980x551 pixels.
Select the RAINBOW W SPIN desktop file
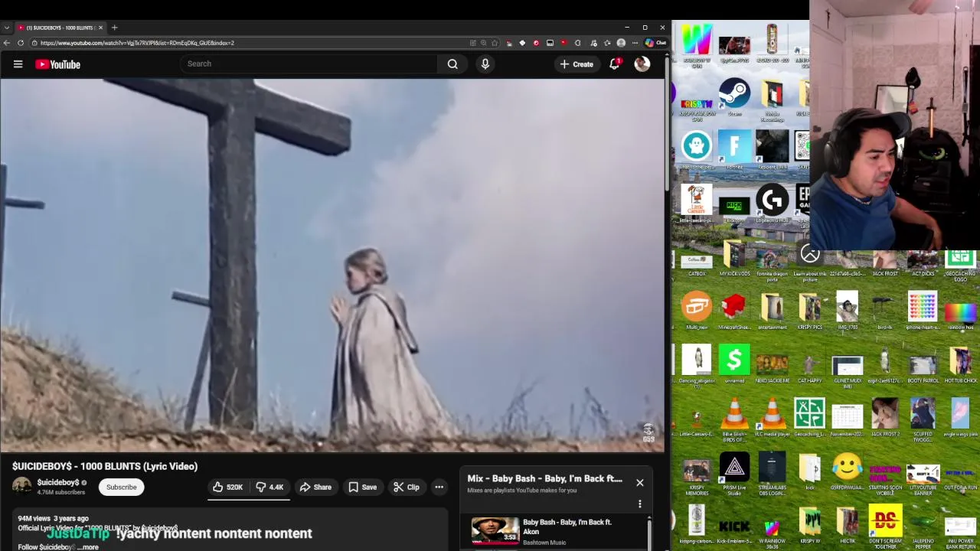[696, 46]
